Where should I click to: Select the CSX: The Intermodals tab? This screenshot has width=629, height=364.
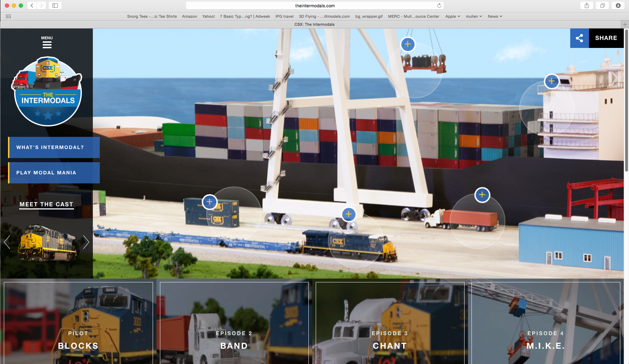pos(314,24)
